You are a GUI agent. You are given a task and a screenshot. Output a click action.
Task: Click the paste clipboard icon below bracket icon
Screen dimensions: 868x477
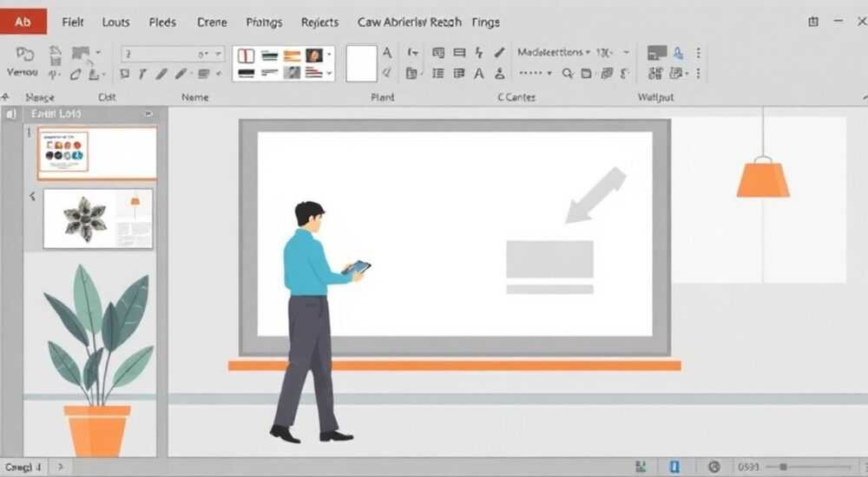(411, 73)
